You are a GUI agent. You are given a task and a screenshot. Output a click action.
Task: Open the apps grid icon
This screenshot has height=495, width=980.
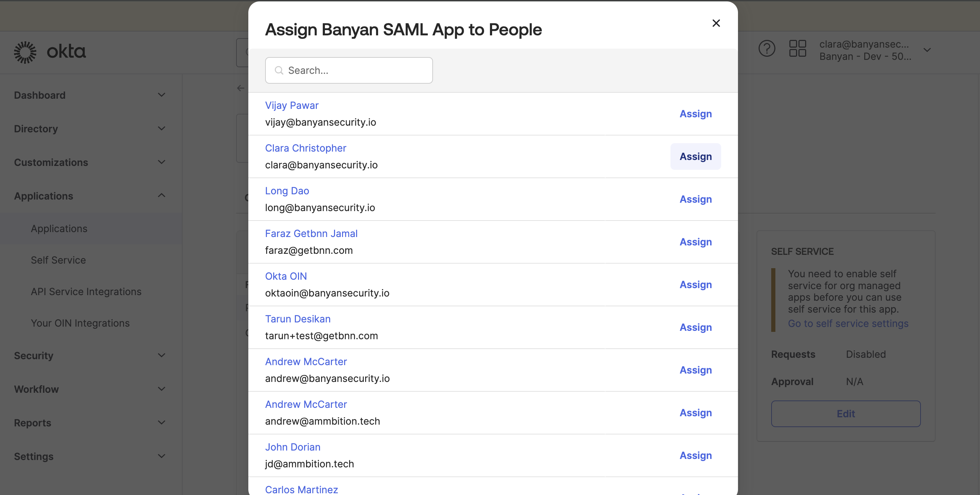tap(797, 49)
